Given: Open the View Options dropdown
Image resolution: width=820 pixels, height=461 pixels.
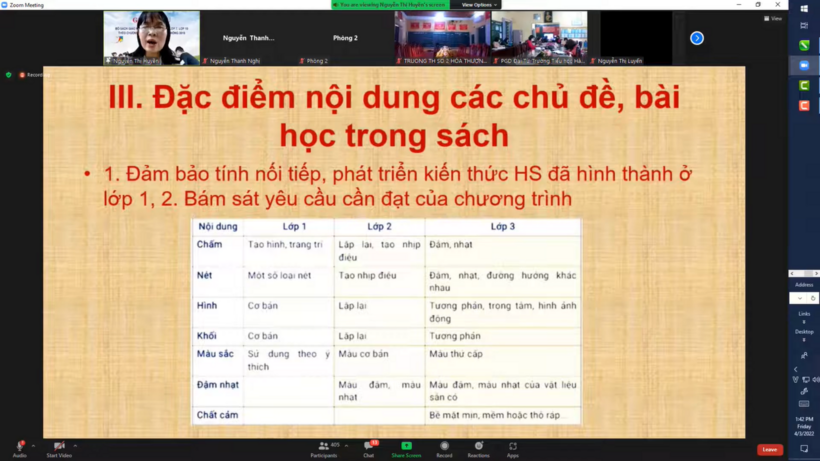Looking at the screenshot, I should [478, 5].
